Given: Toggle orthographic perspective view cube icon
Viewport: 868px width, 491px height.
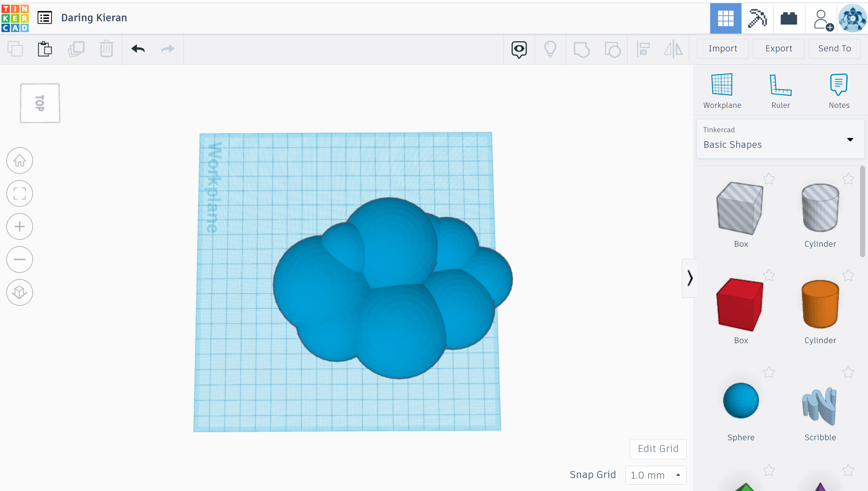Looking at the screenshot, I should [20, 292].
